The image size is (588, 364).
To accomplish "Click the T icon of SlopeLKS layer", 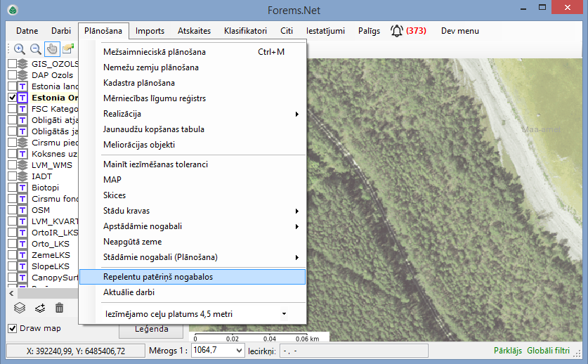I will (x=22, y=266).
